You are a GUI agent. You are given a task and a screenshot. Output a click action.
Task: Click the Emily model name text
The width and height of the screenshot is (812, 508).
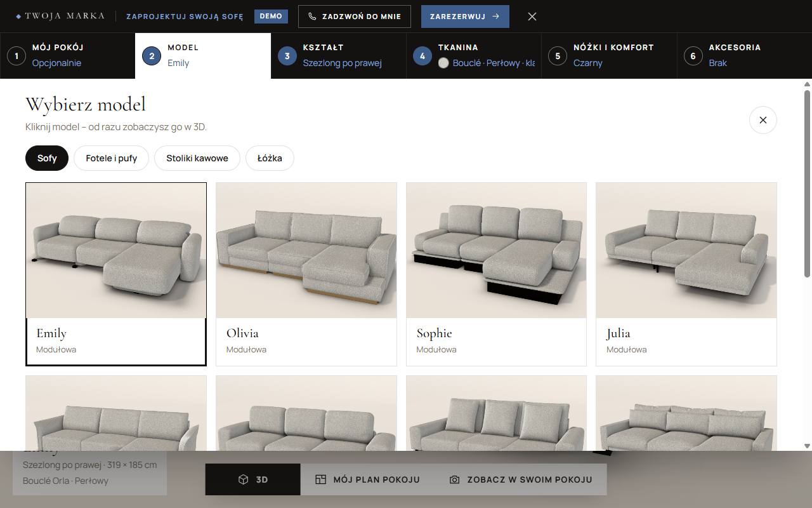click(x=51, y=333)
